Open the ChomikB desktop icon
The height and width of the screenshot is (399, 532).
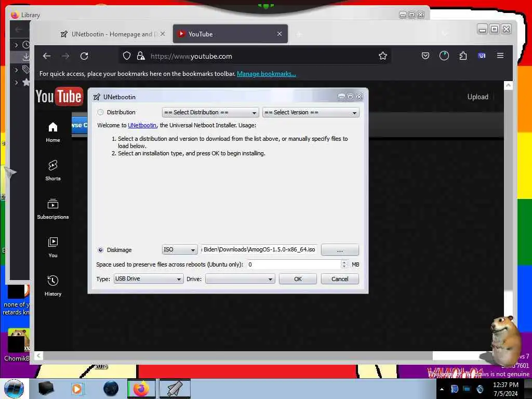17,345
